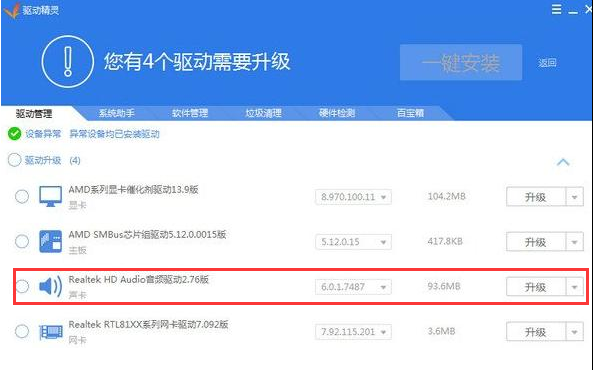Click the 设备异常 label
This screenshot has height=375, width=594.
click(x=43, y=134)
